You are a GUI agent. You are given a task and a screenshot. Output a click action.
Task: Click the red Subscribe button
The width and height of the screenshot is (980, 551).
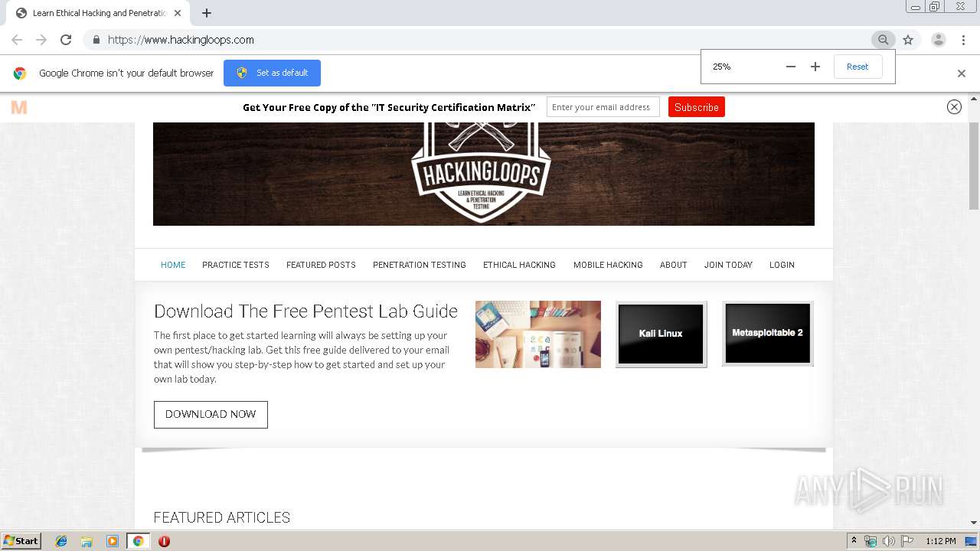pos(697,107)
